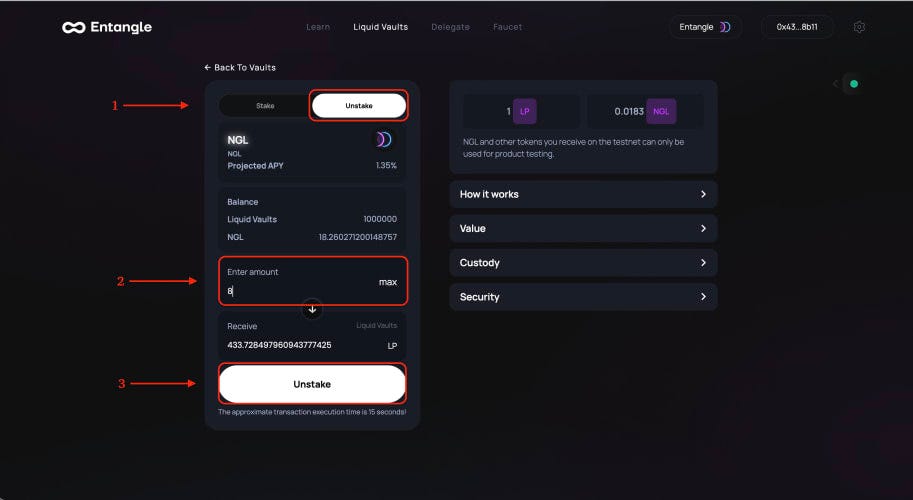
Task: Click the down-arrow swap icon
Action: (x=312, y=309)
